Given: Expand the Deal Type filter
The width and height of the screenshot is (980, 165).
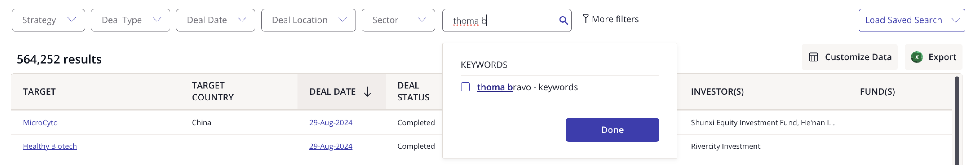Looking at the screenshot, I should tap(130, 20).
